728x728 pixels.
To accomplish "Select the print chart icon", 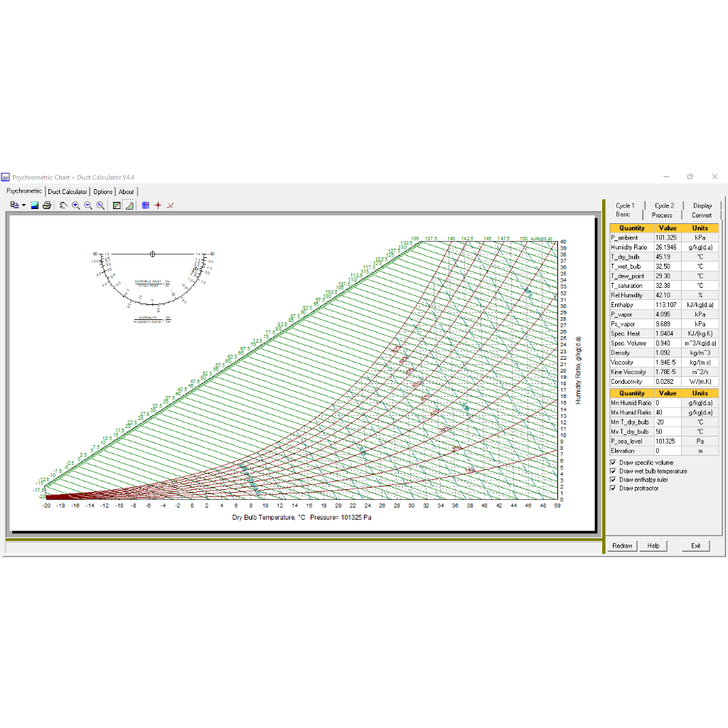I will 46,205.
